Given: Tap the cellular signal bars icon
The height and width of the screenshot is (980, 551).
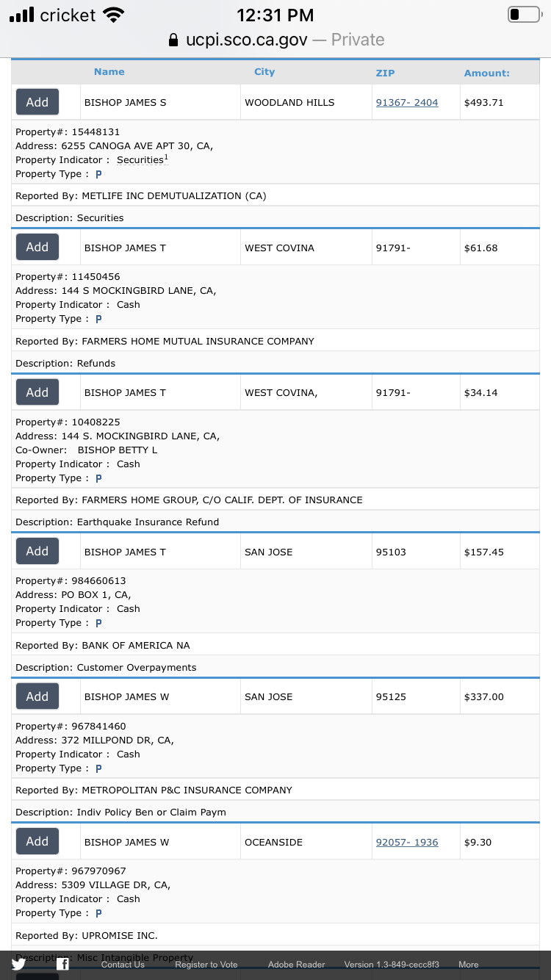Looking at the screenshot, I should (x=22, y=15).
